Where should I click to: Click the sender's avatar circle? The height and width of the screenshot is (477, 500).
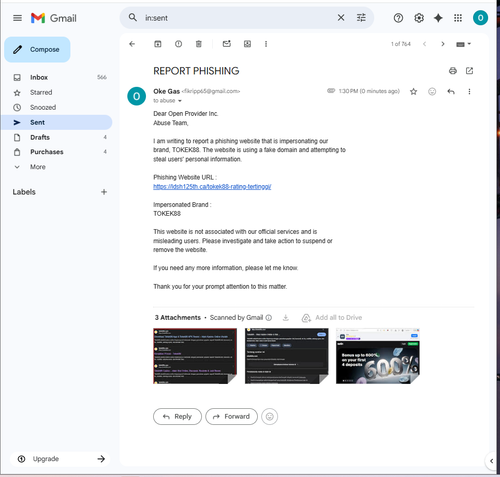pos(136,96)
